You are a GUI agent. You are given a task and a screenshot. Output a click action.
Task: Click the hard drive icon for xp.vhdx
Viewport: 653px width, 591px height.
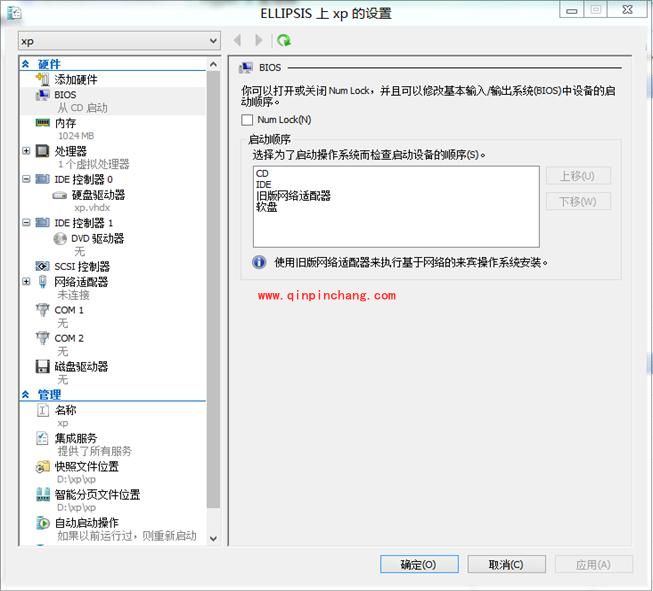pyautogui.click(x=60, y=195)
